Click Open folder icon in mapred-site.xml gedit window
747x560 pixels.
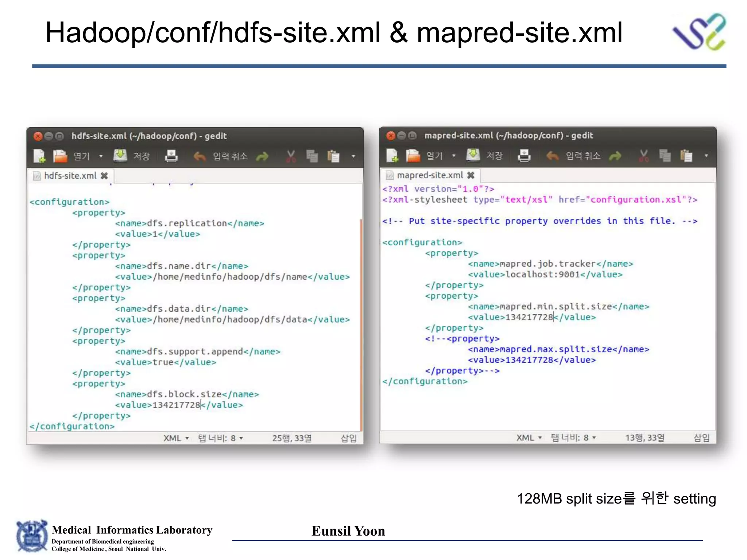[413, 156]
